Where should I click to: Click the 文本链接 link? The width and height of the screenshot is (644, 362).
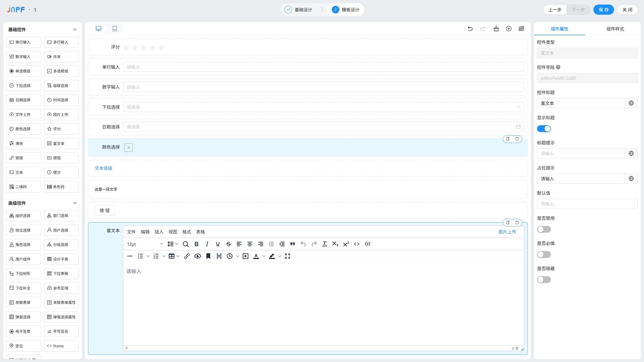[x=103, y=168]
